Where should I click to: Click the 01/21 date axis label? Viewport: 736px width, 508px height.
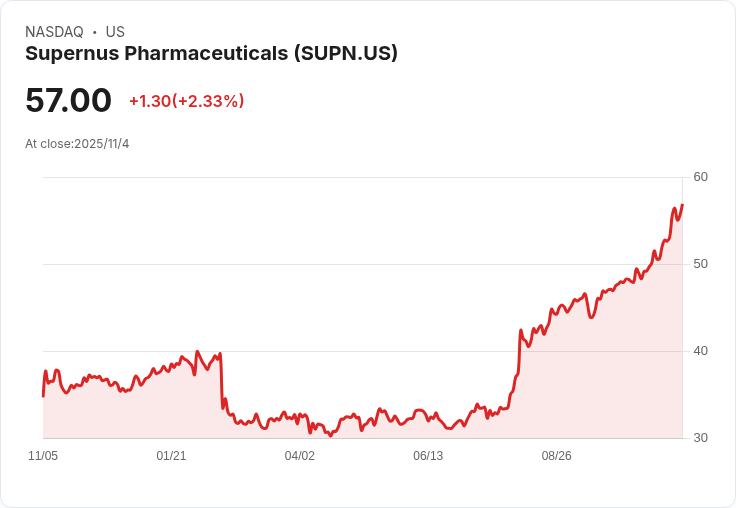tap(171, 456)
